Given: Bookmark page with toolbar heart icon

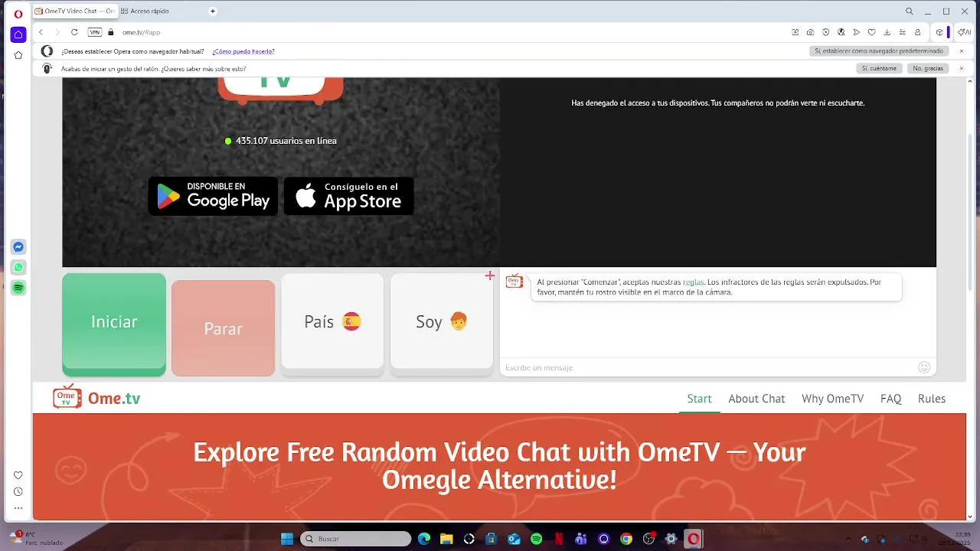Looking at the screenshot, I should [871, 32].
